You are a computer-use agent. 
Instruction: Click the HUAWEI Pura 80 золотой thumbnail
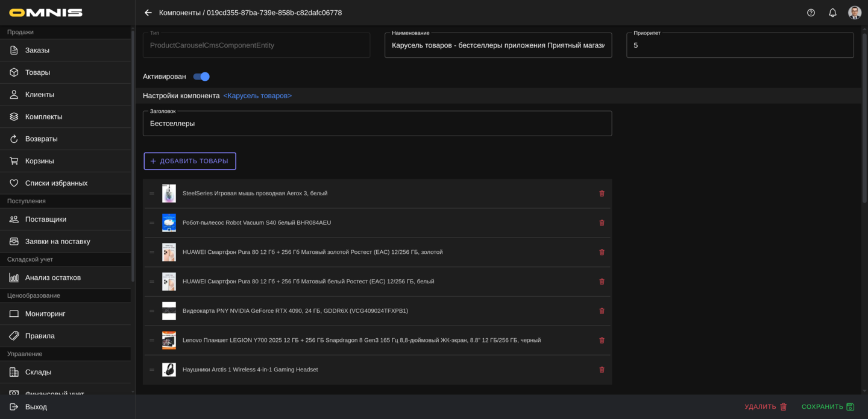(x=169, y=252)
